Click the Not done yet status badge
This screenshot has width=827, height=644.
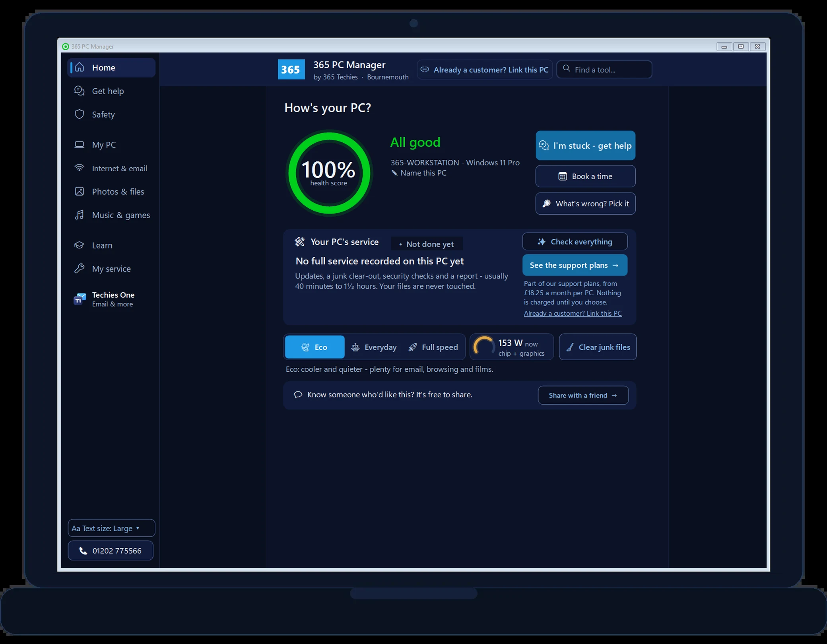(427, 244)
